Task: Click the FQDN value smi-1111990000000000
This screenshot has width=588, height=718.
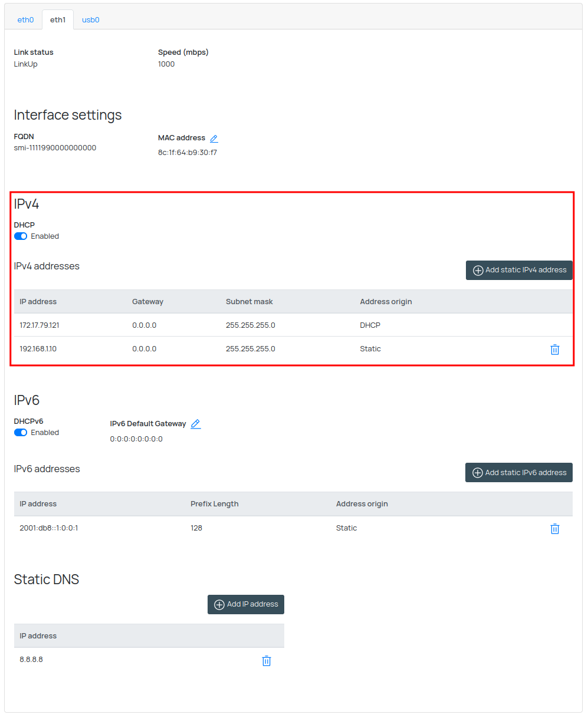Action: [x=55, y=148]
